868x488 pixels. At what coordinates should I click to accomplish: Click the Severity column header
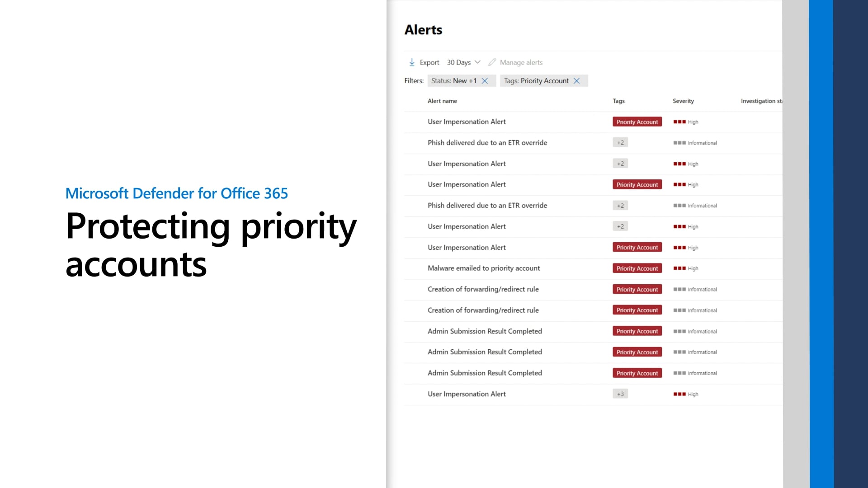pyautogui.click(x=683, y=101)
